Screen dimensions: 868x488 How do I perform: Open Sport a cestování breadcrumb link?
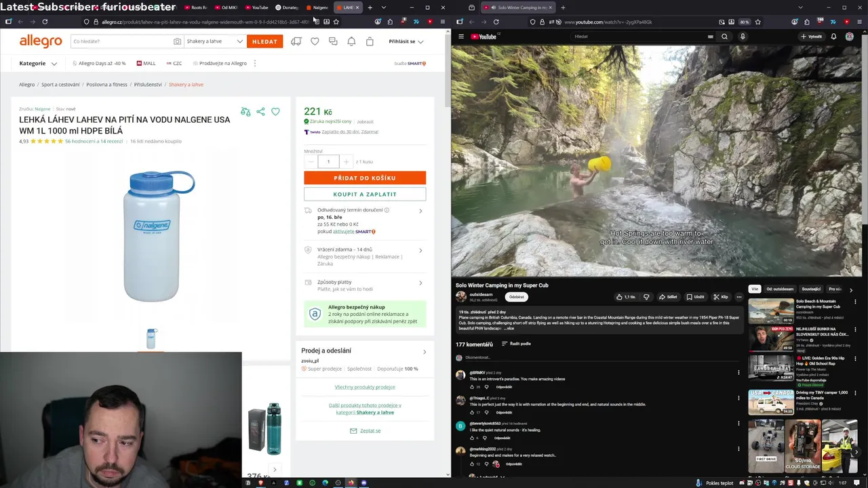[x=60, y=85]
